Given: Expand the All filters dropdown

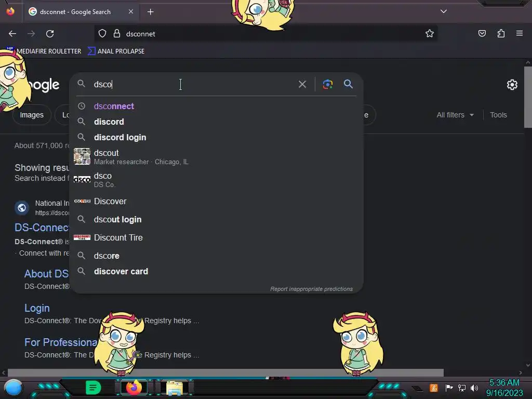Looking at the screenshot, I should pos(455,115).
